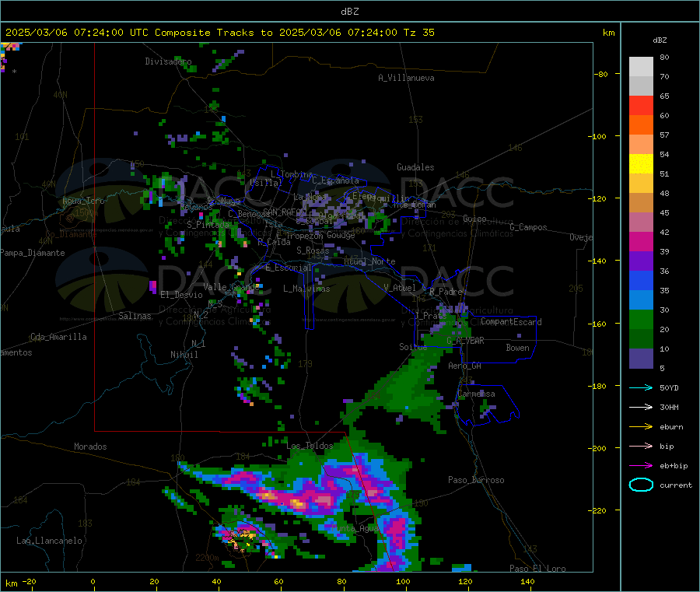Click the 80 dBZ light gray color swatch

[x=641, y=67]
